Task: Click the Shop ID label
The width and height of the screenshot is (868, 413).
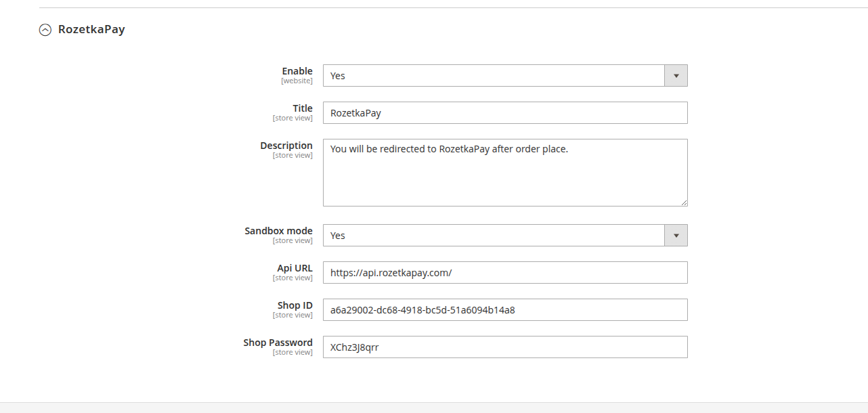Action: pyautogui.click(x=295, y=305)
